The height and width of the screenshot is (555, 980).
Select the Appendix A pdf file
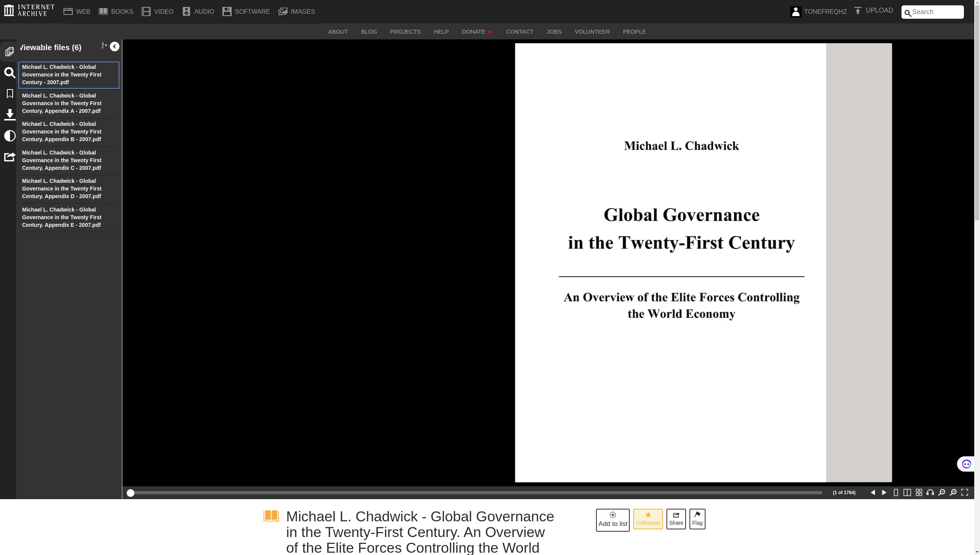point(69,103)
